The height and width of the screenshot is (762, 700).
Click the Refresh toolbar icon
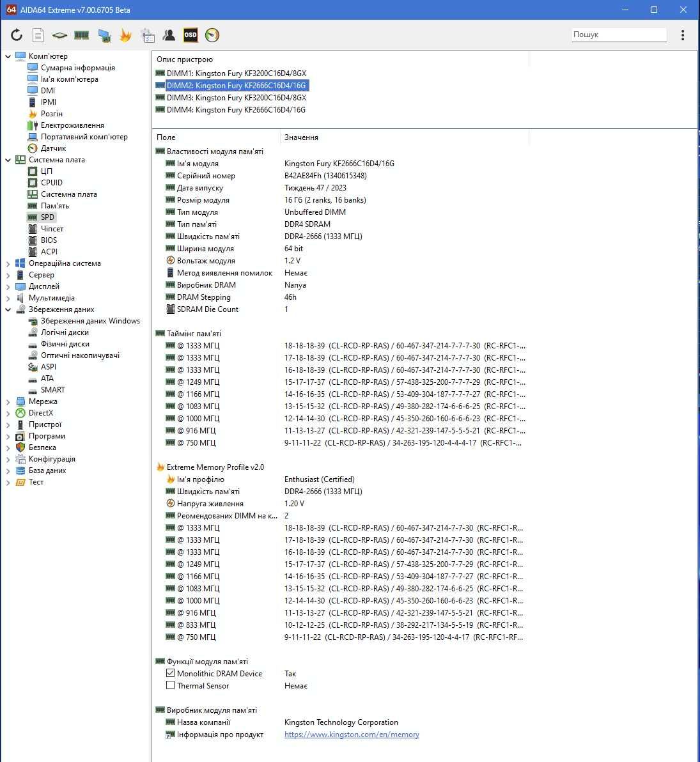pyautogui.click(x=17, y=35)
